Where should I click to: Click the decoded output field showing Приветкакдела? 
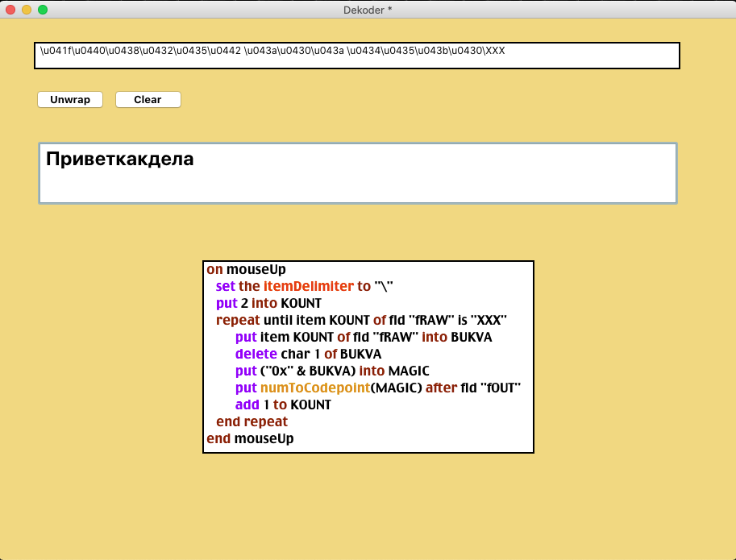pos(357,173)
